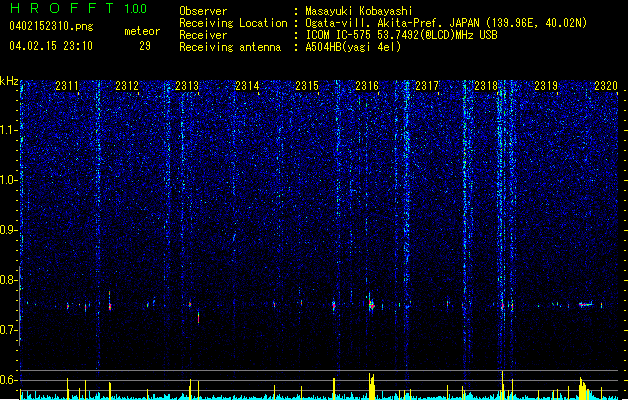Image resolution: width=629 pixels, height=400 pixels.
Task: Click the 2319 time marker
Action: coord(546,86)
